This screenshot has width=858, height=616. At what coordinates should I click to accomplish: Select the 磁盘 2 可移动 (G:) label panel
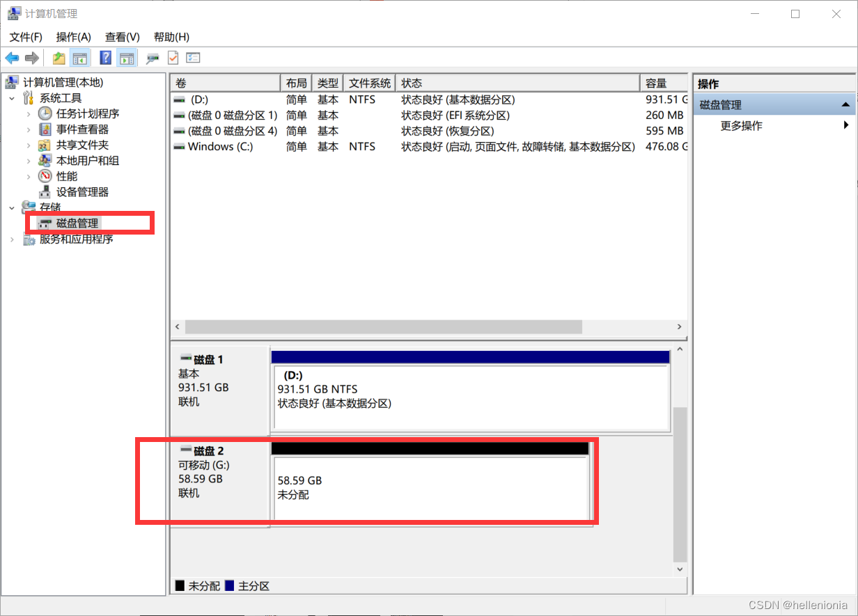tap(220, 482)
